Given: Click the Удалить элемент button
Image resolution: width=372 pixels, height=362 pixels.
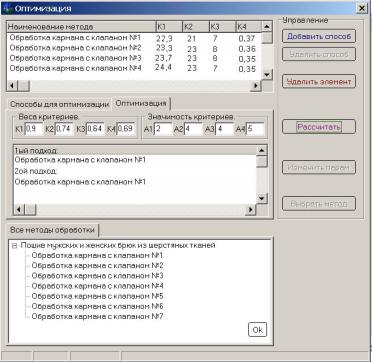Looking at the screenshot, I should click(x=319, y=81).
